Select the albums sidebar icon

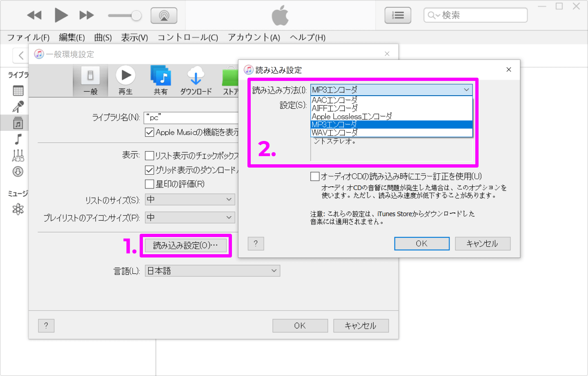tap(18, 123)
